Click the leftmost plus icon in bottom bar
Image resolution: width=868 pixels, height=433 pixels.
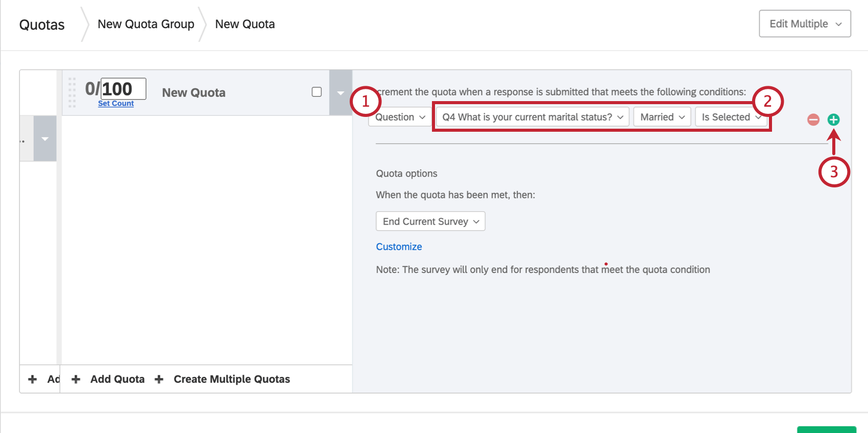[x=33, y=379]
